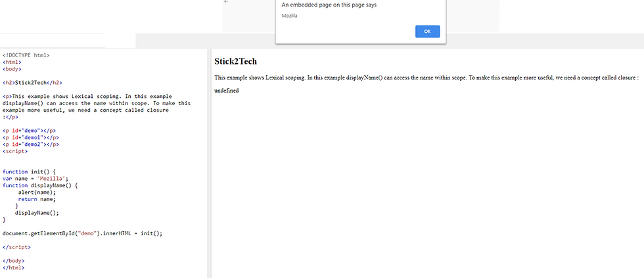Viewport: 644px width, 278px height.
Task: Click the var name = 'Mozilla' code line
Action: pyautogui.click(x=35, y=179)
